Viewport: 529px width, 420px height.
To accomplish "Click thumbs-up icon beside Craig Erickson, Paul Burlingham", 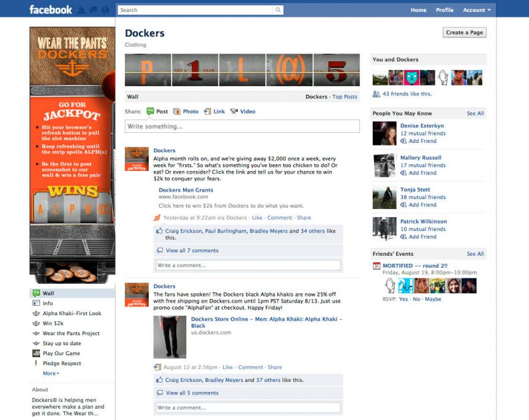I will 159,231.
